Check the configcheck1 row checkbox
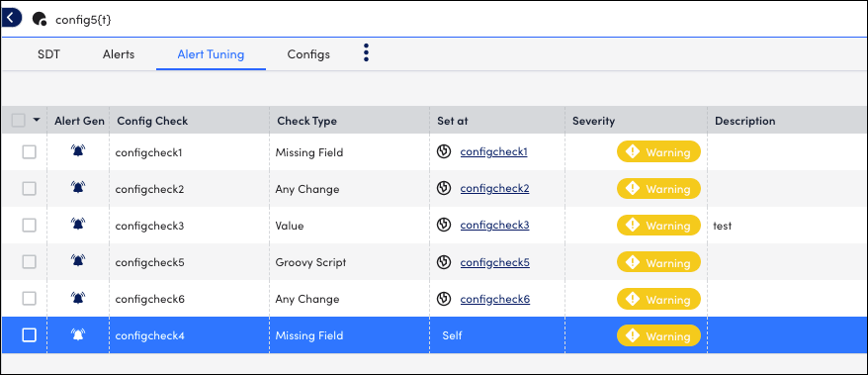The image size is (868, 375). pos(30,151)
